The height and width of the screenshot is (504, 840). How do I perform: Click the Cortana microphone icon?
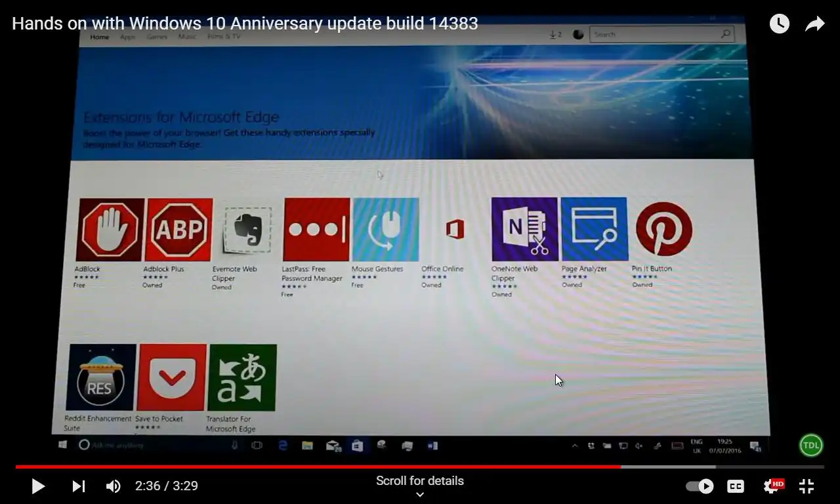(x=234, y=446)
